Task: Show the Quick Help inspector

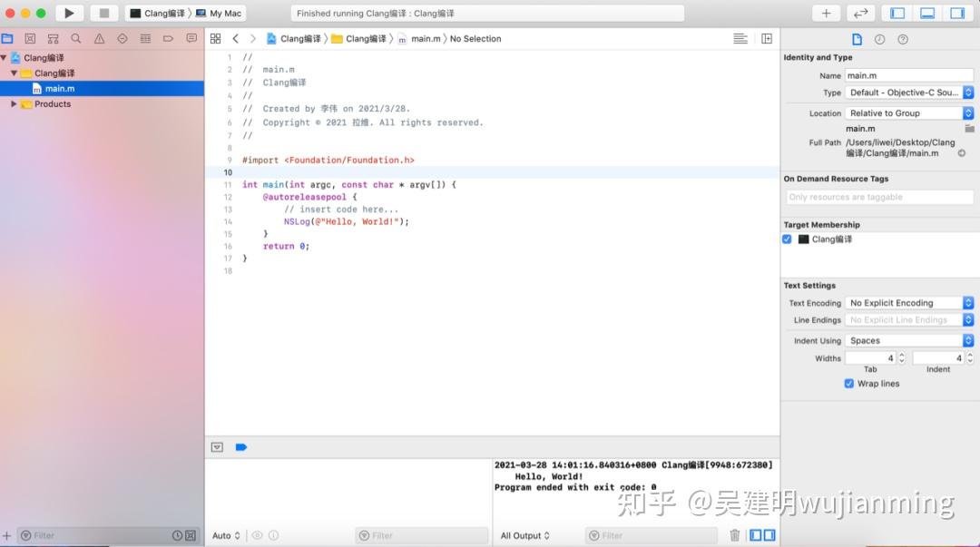Action: [x=903, y=39]
